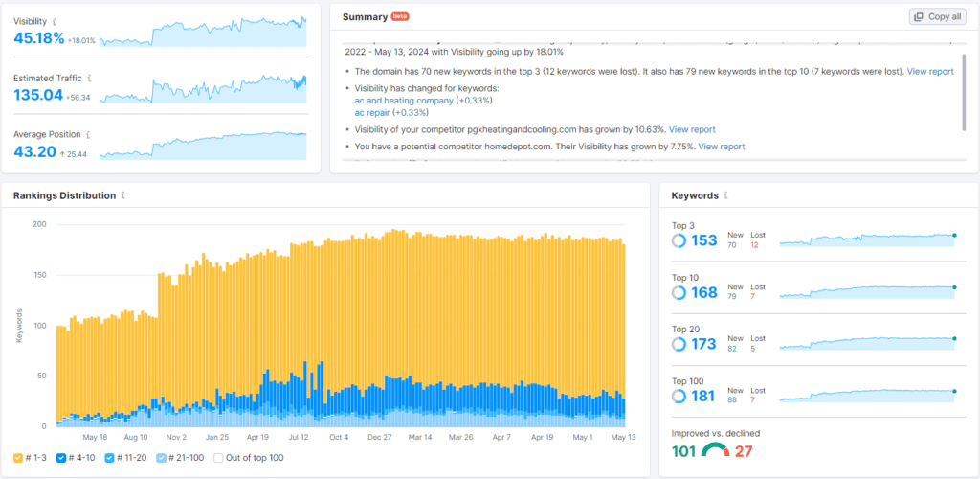Viewport: 980px width, 479px height.
Task: Click the Top 10 keywords trend sparkline
Action: pos(867,291)
